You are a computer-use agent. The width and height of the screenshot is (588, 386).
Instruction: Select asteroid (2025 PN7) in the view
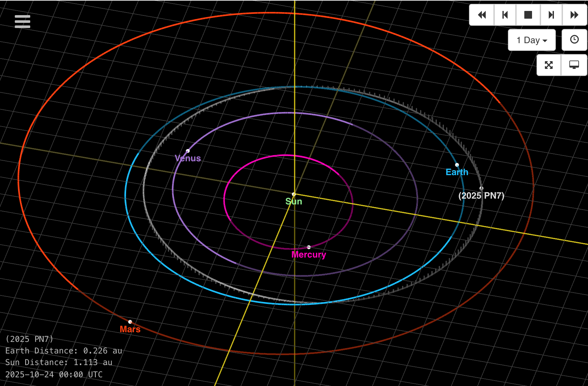(482, 188)
